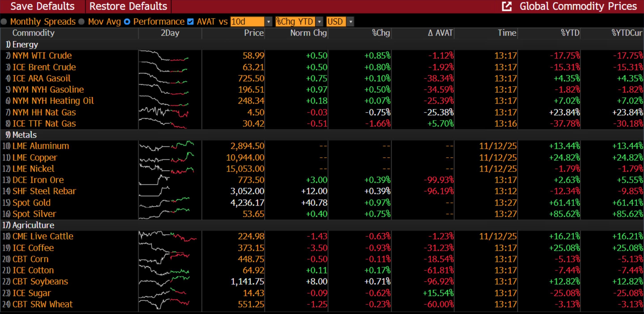Select the Monthly Spreads radio button
The height and width of the screenshot is (314, 644).
click(x=4, y=22)
